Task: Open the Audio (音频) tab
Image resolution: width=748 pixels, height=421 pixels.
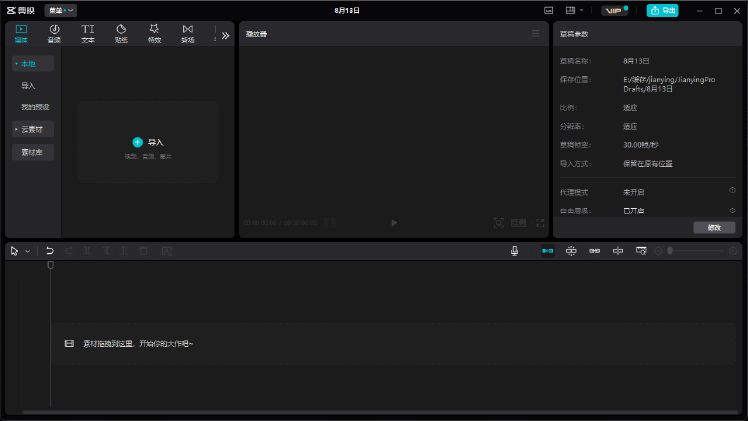Action: coord(54,34)
